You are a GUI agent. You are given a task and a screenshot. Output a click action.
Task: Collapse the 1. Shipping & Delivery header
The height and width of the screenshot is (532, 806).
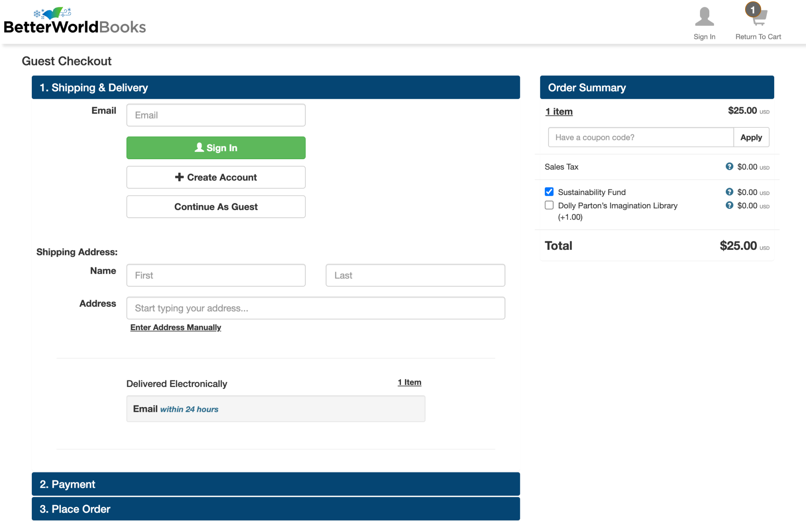point(276,87)
